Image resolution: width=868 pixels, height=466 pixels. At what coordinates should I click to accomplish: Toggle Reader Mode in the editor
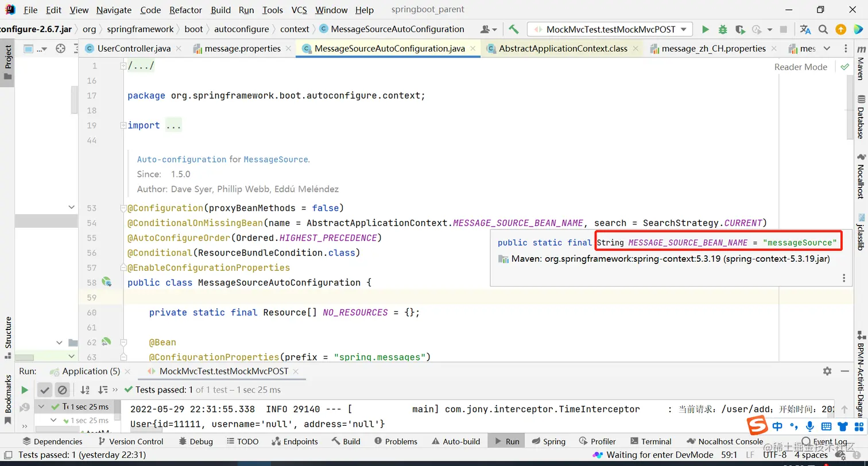coord(800,67)
